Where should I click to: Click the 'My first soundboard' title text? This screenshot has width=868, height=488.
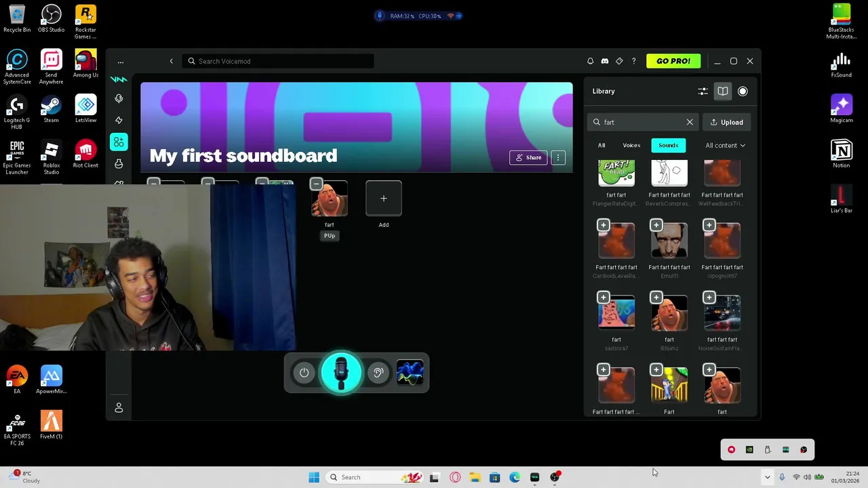coord(243,155)
